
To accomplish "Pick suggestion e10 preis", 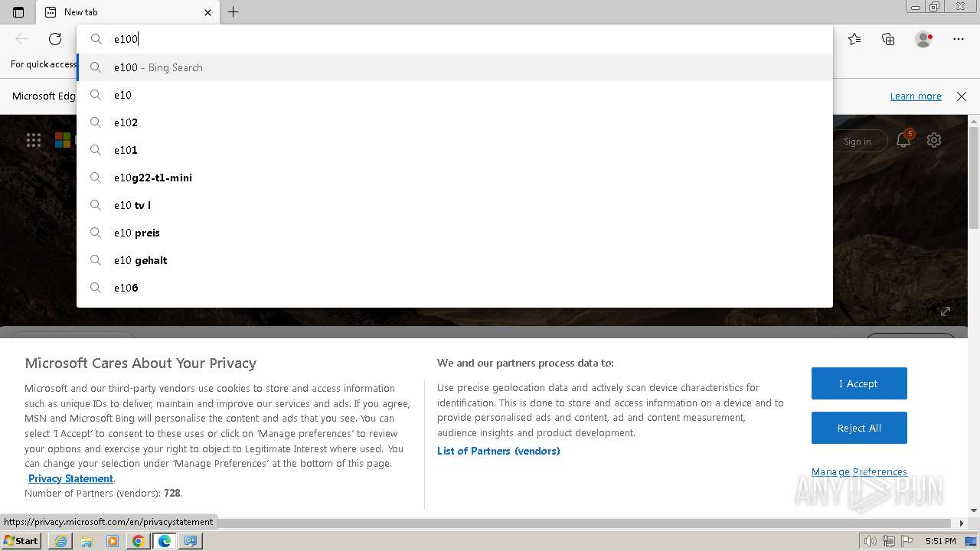I will pos(455,233).
